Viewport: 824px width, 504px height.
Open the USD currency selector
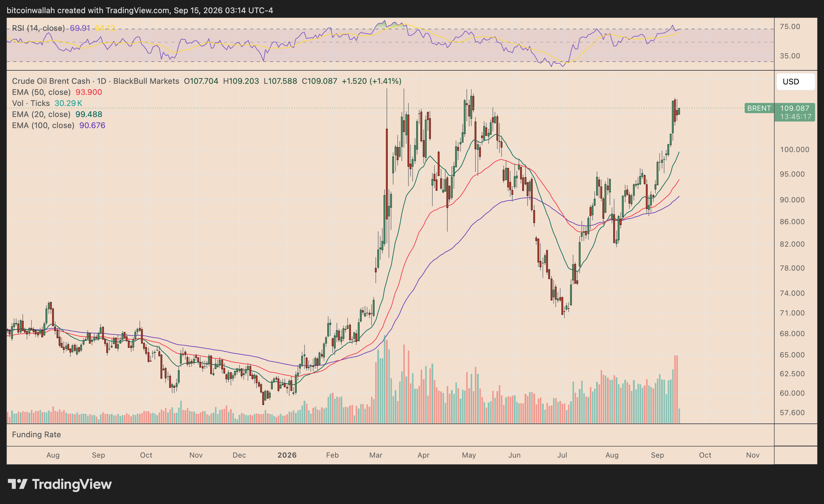tap(796, 81)
